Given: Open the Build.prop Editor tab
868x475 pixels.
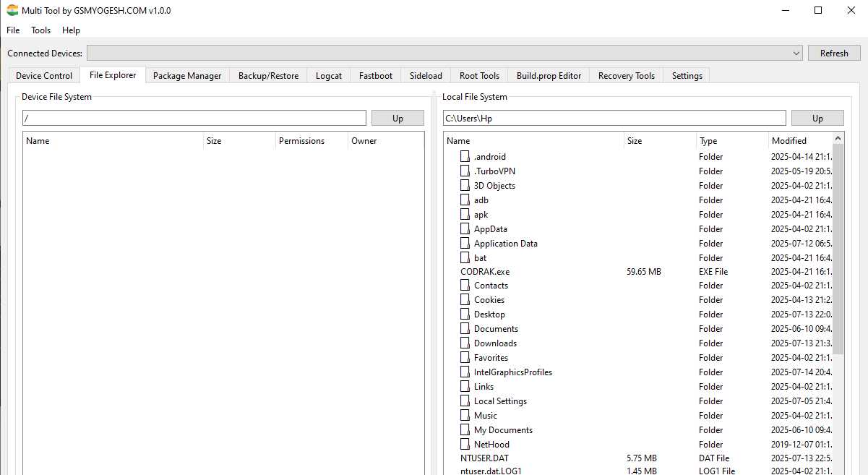Looking at the screenshot, I should click(549, 76).
